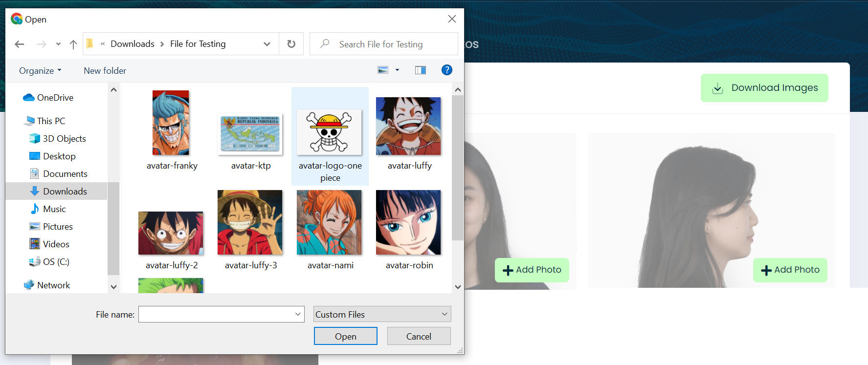Viewport: 868px width, 365px height.
Task: Click the file list scrollbar up arrow
Action: 458,89
